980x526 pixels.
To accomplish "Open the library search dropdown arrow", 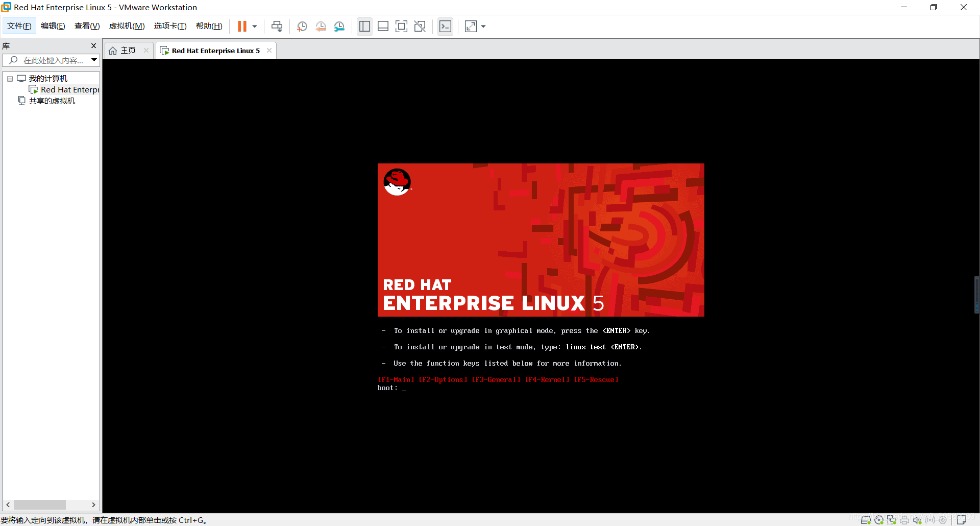I will click(94, 60).
